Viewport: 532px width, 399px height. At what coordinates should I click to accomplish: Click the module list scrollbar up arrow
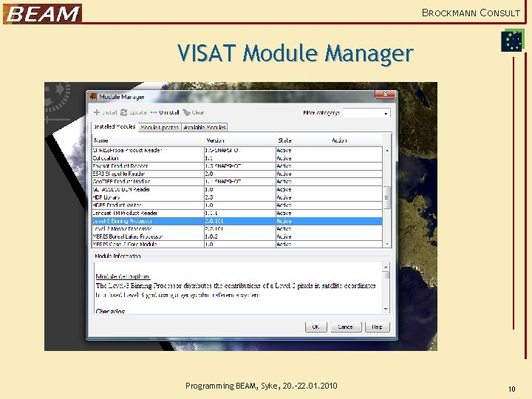pyautogui.click(x=387, y=150)
